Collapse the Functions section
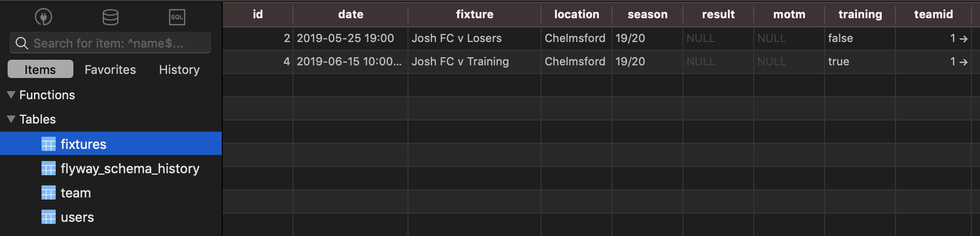 pyautogui.click(x=11, y=95)
